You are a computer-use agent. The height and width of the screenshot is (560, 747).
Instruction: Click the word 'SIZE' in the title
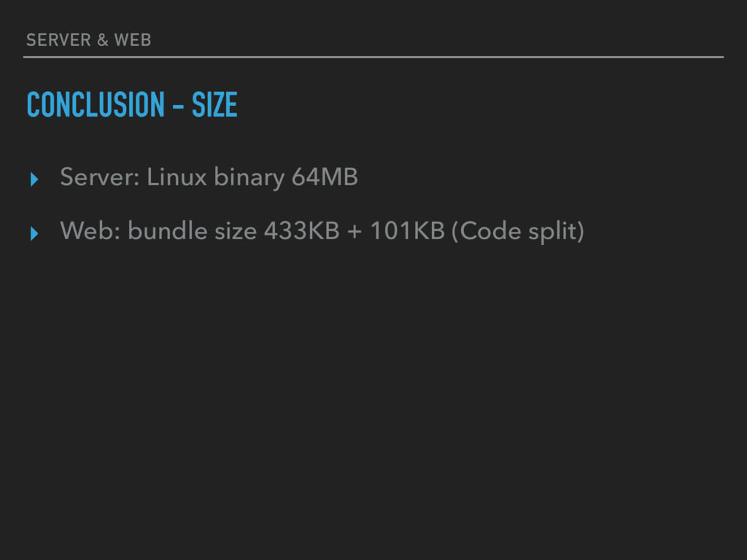click(x=214, y=104)
